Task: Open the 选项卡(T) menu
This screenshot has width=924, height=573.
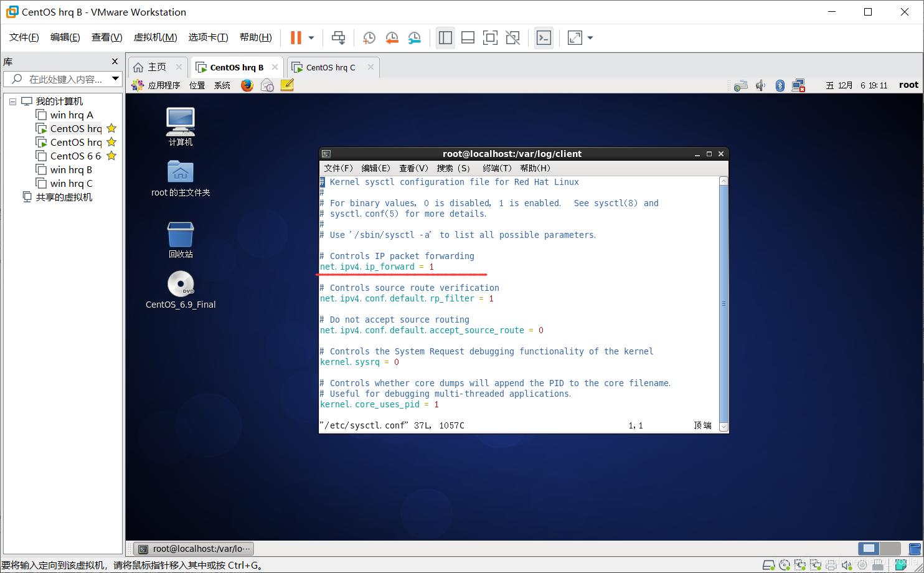Action: [x=209, y=37]
